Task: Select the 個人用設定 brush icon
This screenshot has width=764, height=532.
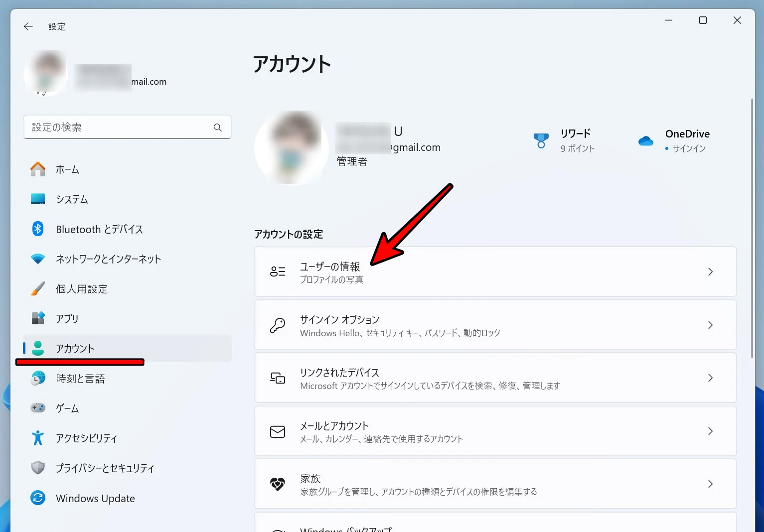Action: click(x=37, y=288)
